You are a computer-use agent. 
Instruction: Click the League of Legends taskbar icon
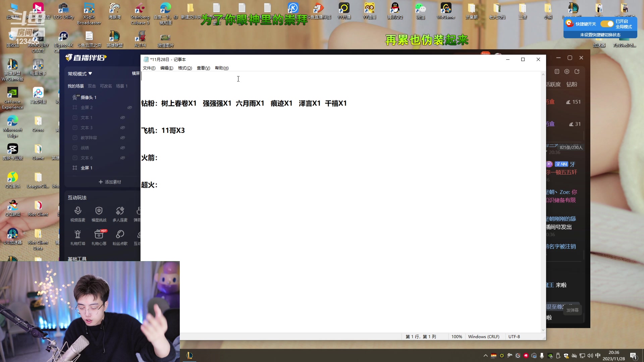point(190,355)
